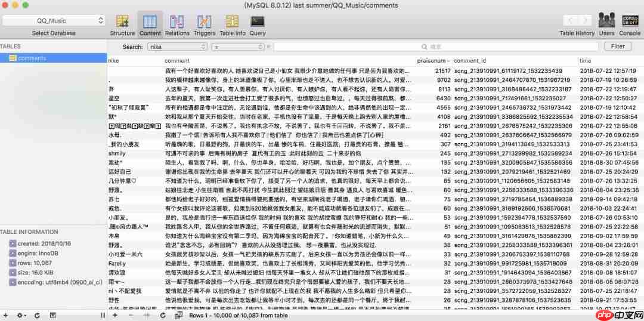
Task: Remove the selected row with minus
Action: point(131,315)
